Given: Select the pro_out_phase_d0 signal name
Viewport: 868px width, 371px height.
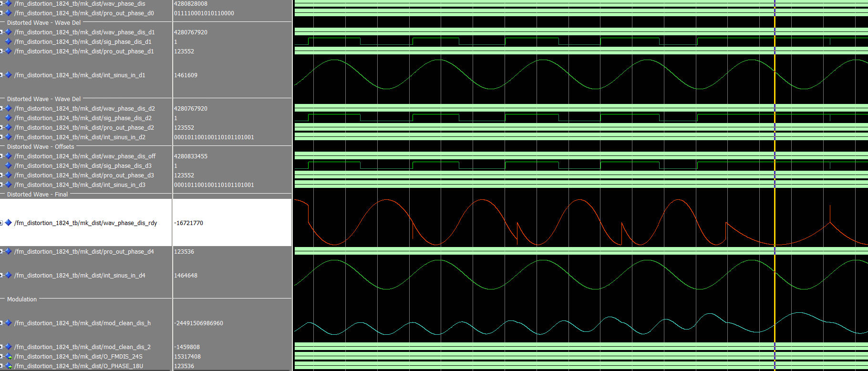Looking at the screenshot, I should [x=84, y=13].
